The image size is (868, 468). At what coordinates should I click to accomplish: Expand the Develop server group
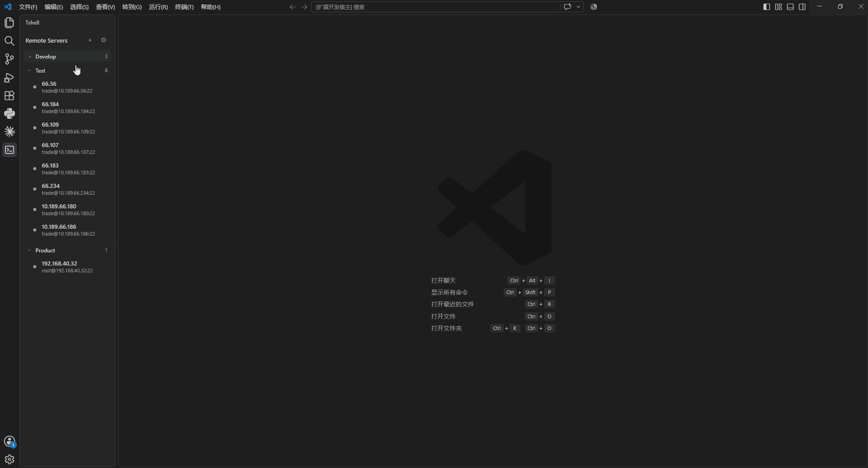click(x=67, y=57)
